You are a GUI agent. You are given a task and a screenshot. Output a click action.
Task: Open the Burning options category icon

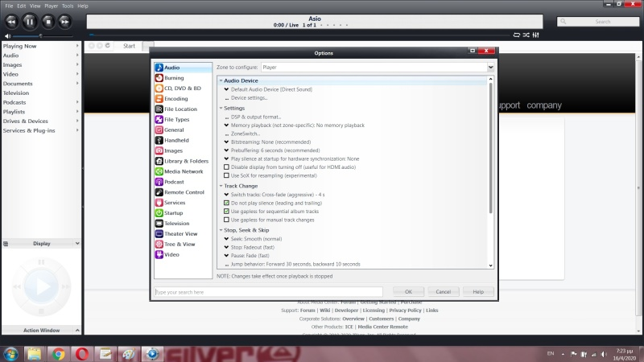(x=159, y=77)
